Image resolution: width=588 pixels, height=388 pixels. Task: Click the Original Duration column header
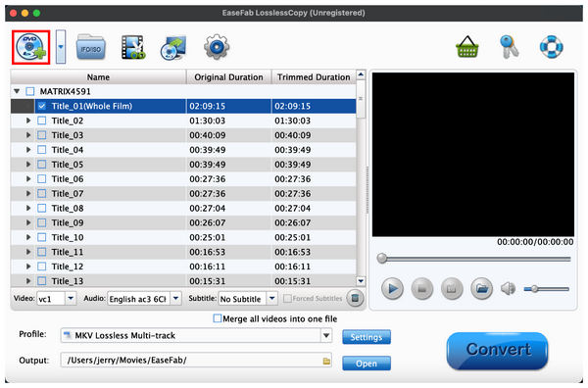(228, 77)
